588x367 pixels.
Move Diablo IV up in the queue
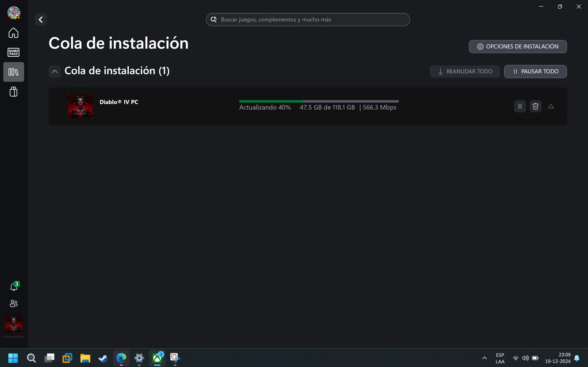[x=551, y=106]
